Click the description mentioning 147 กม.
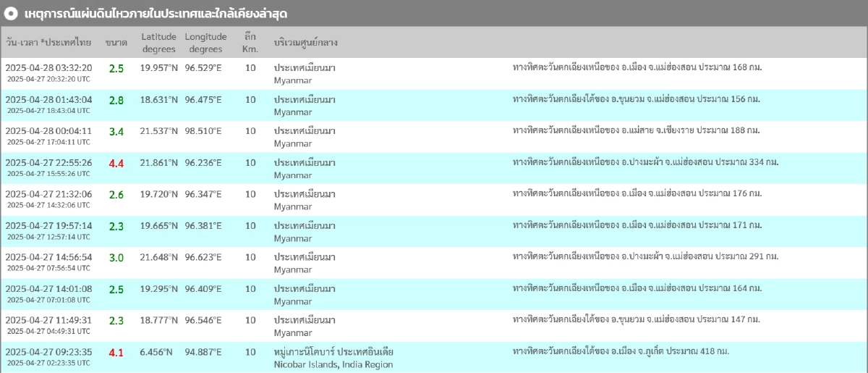 (x=636, y=320)
